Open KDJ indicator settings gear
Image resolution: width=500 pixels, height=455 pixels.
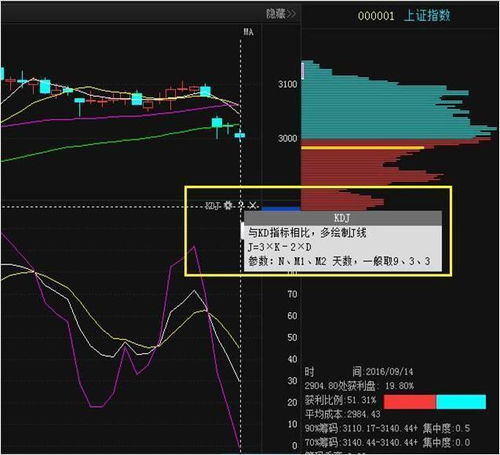(228, 205)
